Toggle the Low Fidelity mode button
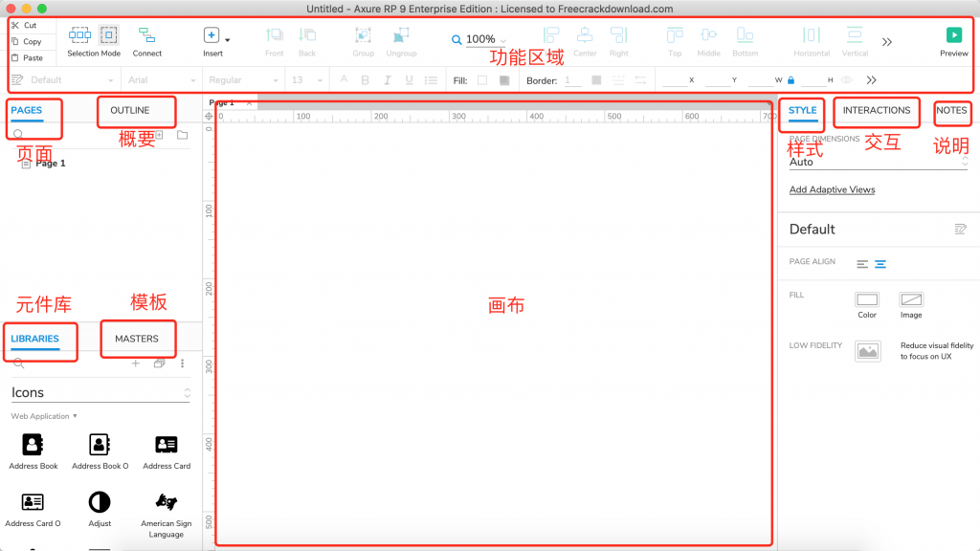 pyautogui.click(x=867, y=351)
